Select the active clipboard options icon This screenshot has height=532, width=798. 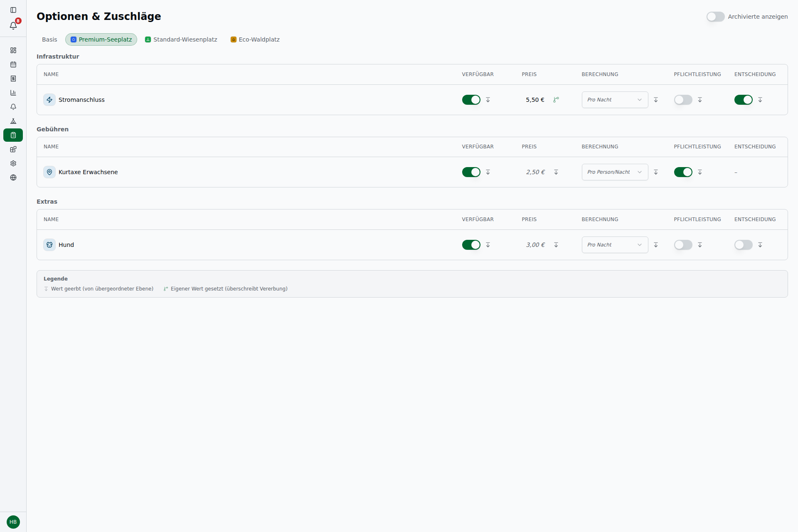point(13,135)
